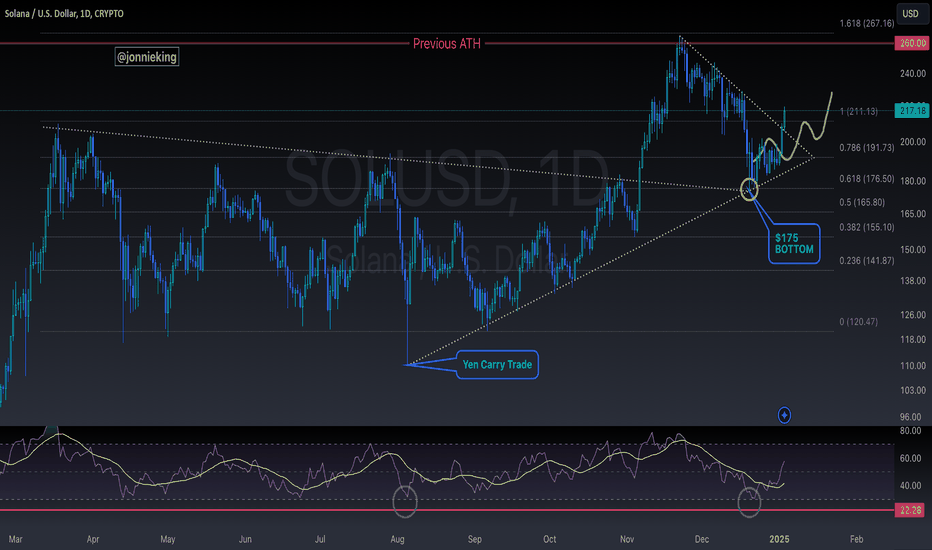Click the Fibonacci 1 (211.13) level label

click(858, 111)
